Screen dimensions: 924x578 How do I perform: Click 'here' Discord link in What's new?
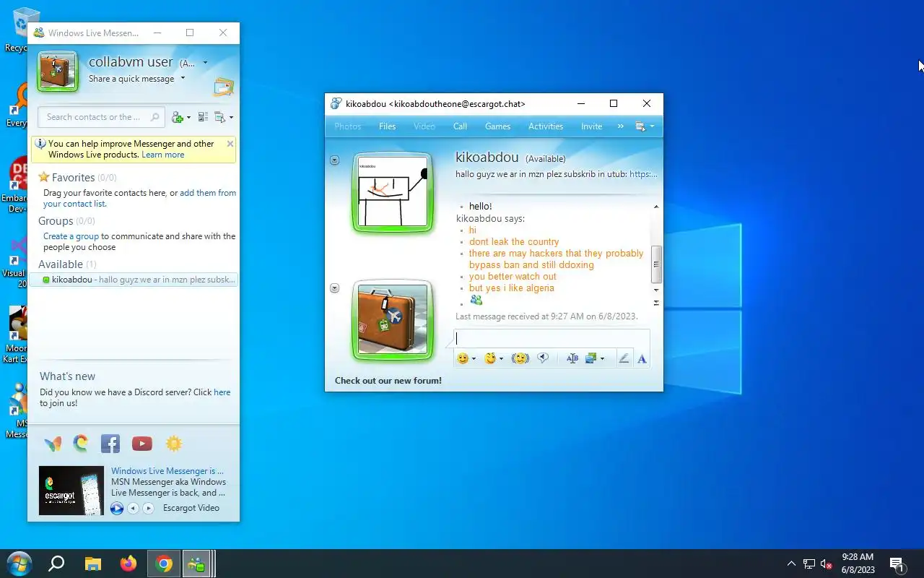point(222,392)
